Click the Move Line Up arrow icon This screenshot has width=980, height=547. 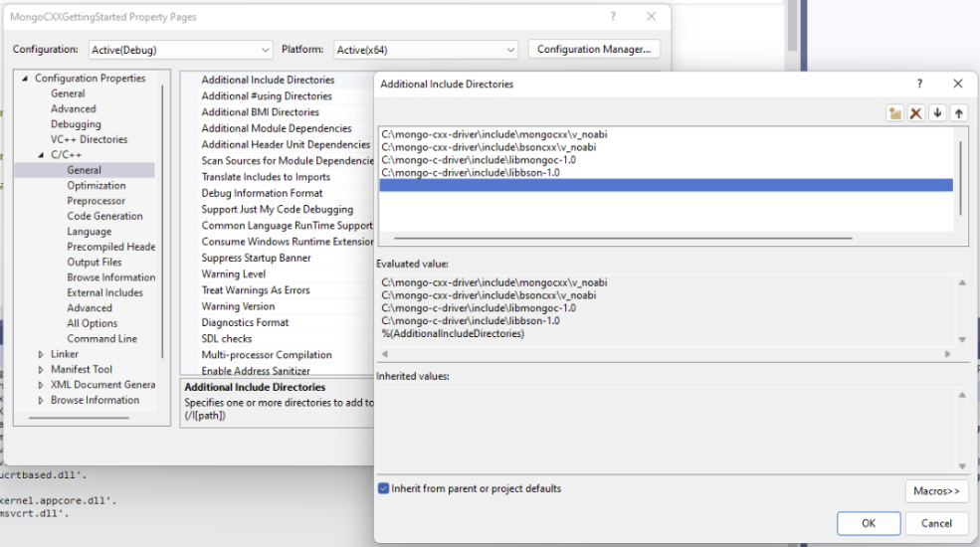coord(958,113)
